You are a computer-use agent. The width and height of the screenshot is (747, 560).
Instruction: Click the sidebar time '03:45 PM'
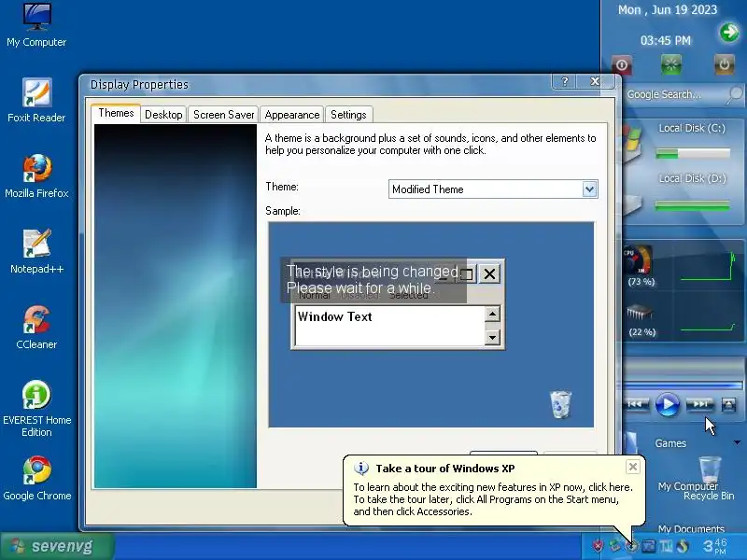tap(666, 40)
